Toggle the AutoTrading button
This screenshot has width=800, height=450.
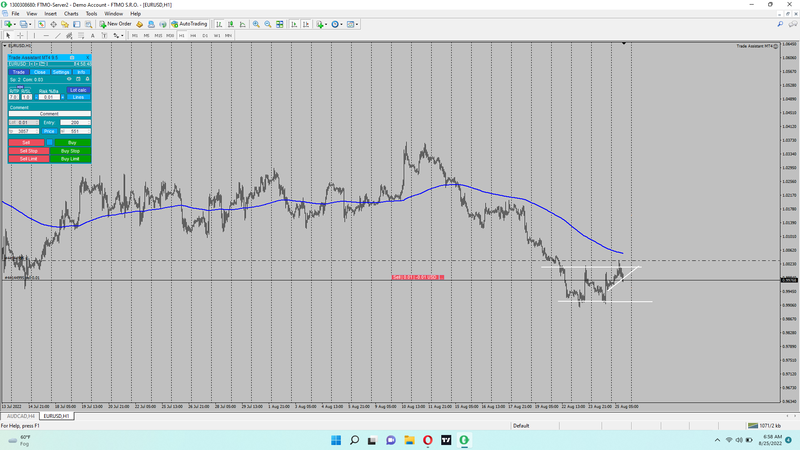pos(189,24)
